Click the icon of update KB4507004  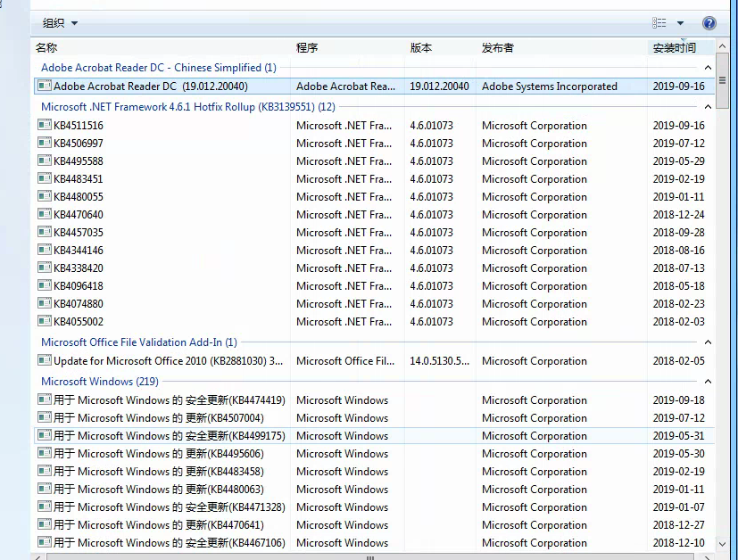click(45, 417)
